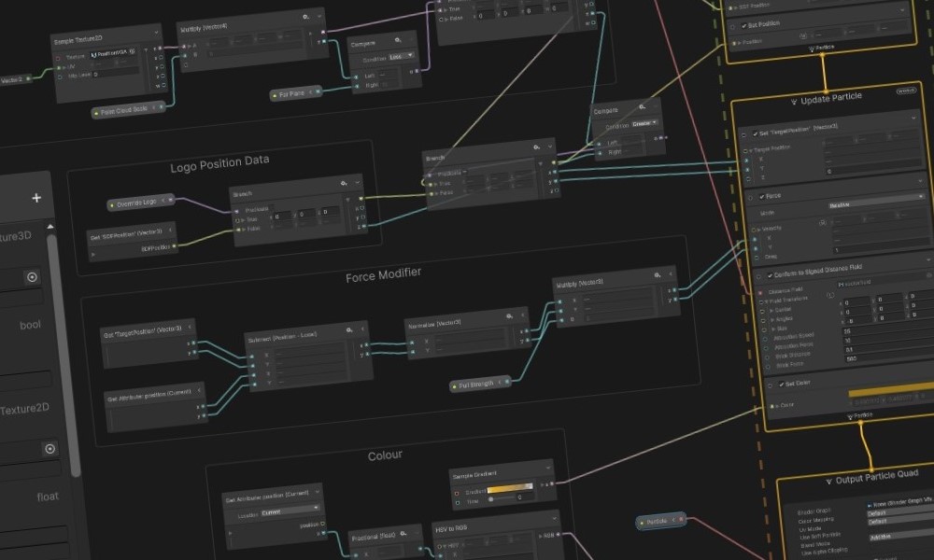The image size is (934, 560).
Task: Disable the Set Position block checkbox
Action: 744,25
